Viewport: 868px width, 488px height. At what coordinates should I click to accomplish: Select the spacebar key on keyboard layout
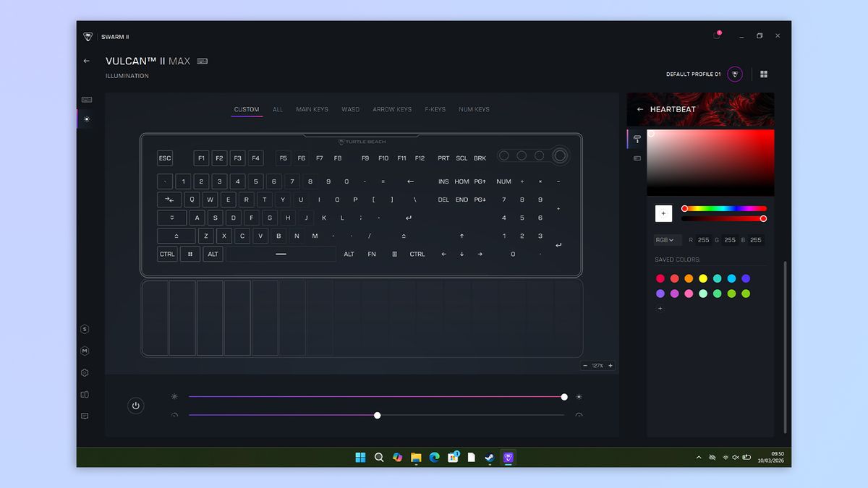click(281, 254)
